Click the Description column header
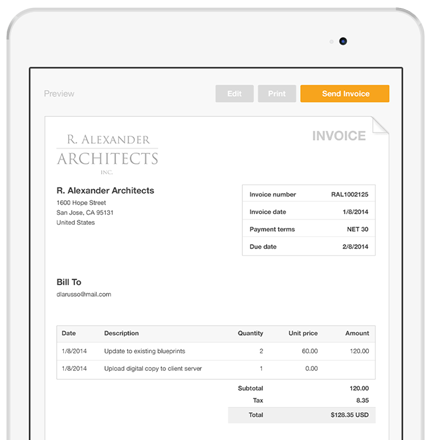 coord(121,333)
